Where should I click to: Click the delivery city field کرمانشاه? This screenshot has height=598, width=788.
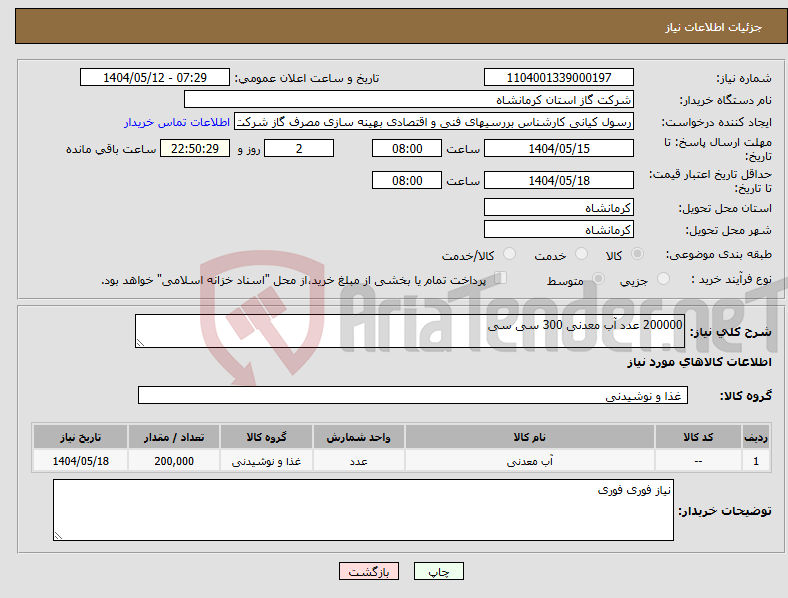point(559,229)
